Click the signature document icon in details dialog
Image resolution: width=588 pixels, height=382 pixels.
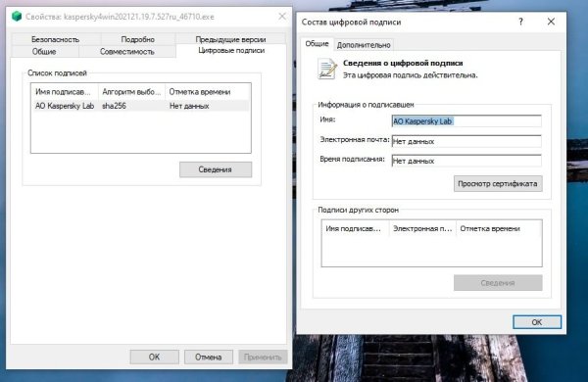[327, 69]
